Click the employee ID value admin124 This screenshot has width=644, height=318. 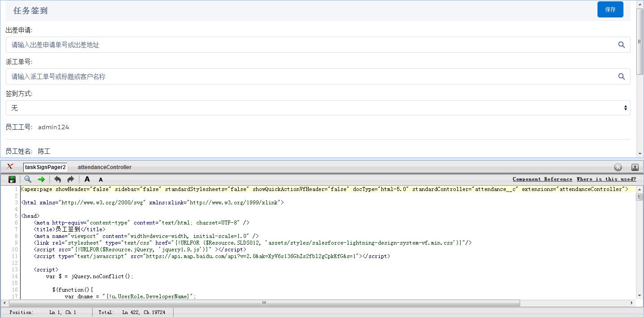[53, 127]
